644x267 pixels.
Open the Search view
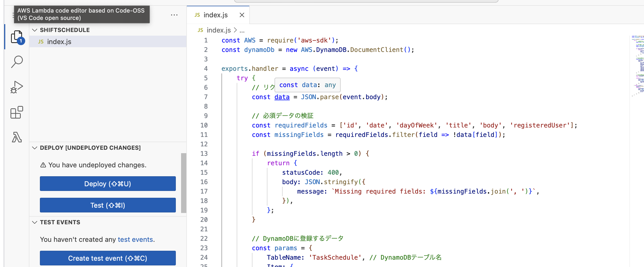click(x=17, y=61)
